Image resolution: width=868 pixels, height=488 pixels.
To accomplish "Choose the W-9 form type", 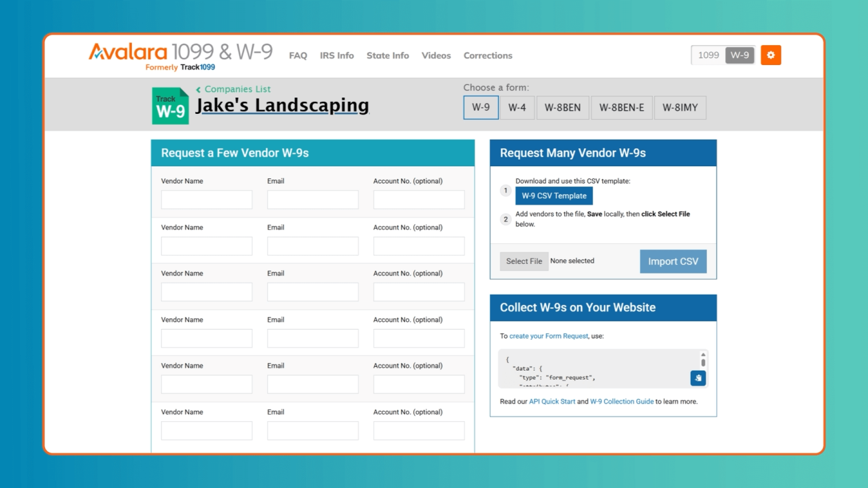I will [480, 108].
